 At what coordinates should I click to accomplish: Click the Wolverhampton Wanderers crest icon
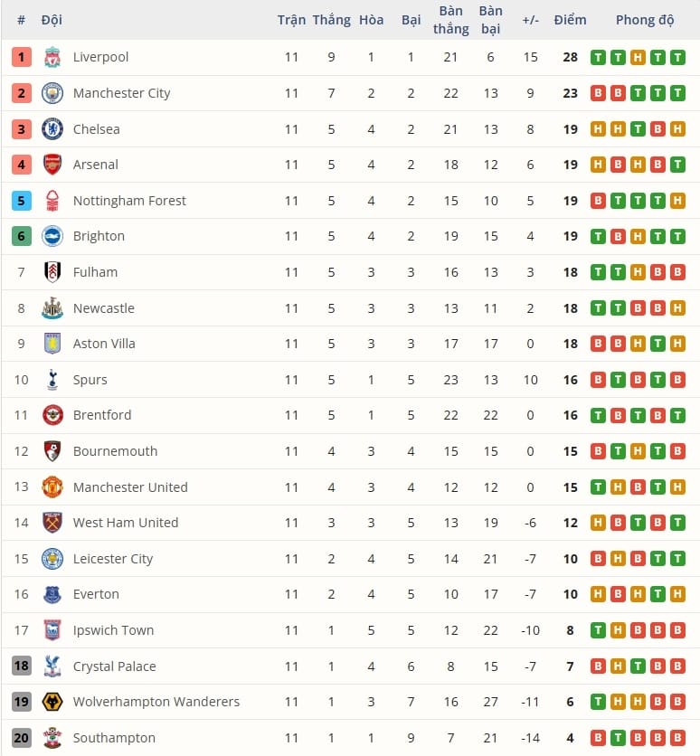click(x=52, y=702)
